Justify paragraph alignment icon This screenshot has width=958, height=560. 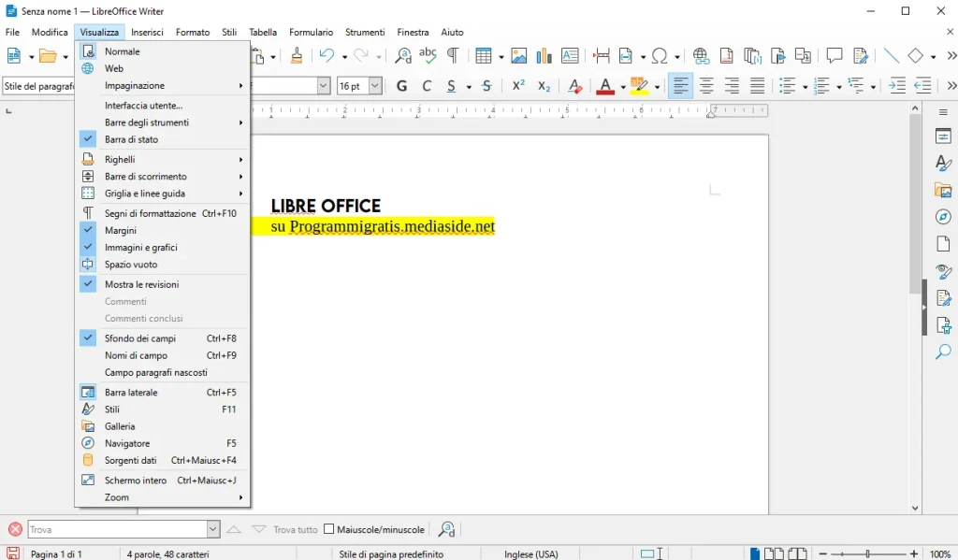(757, 86)
